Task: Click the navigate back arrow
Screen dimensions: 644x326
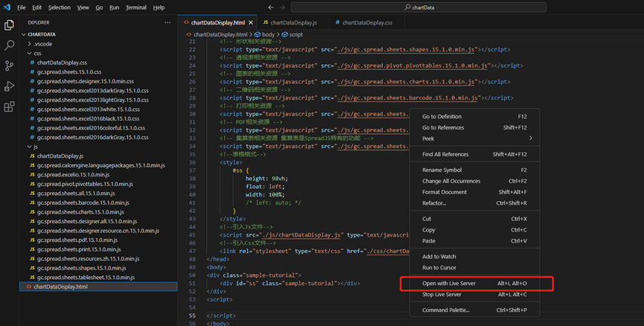Action: point(271,7)
